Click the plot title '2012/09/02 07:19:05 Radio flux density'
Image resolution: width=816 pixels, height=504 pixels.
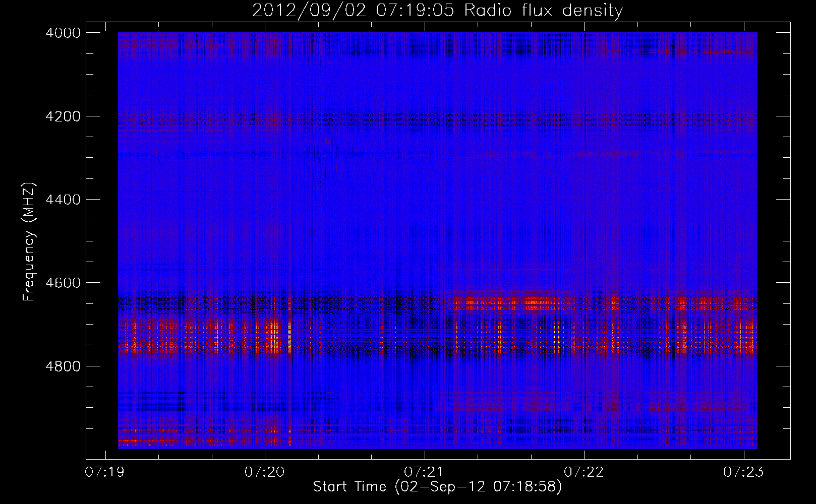pyautogui.click(x=437, y=10)
